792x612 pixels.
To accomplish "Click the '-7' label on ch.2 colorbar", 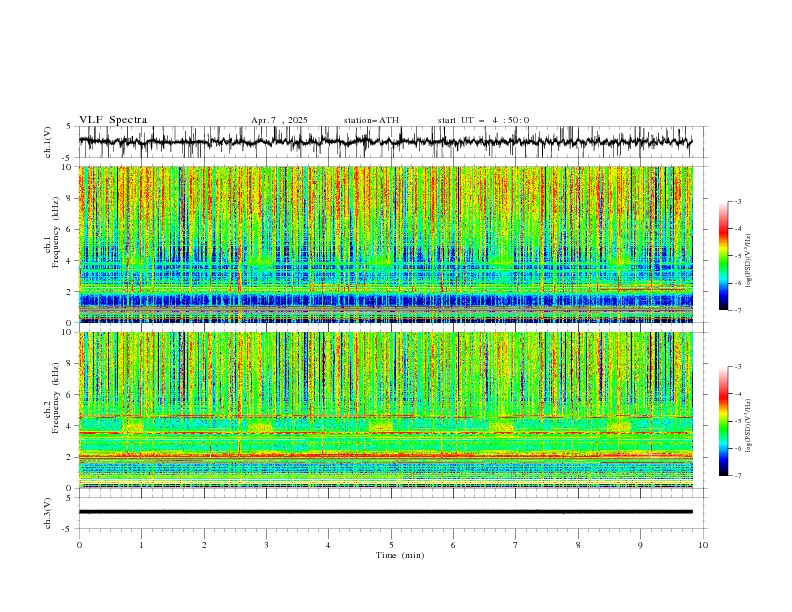I will [x=737, y=476].
